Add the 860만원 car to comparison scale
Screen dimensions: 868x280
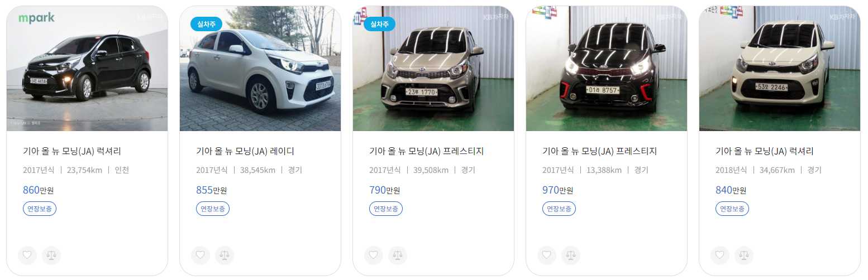click(51, 255)
